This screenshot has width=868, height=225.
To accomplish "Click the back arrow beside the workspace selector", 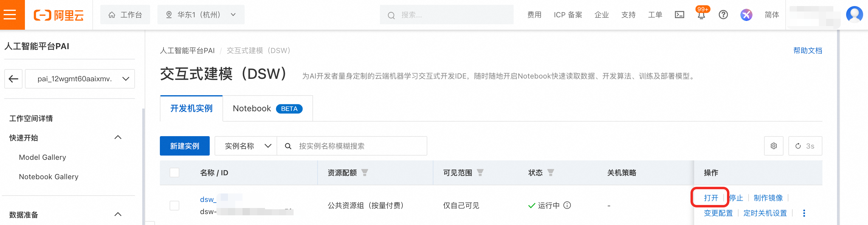I will click(x=13, y=79).
